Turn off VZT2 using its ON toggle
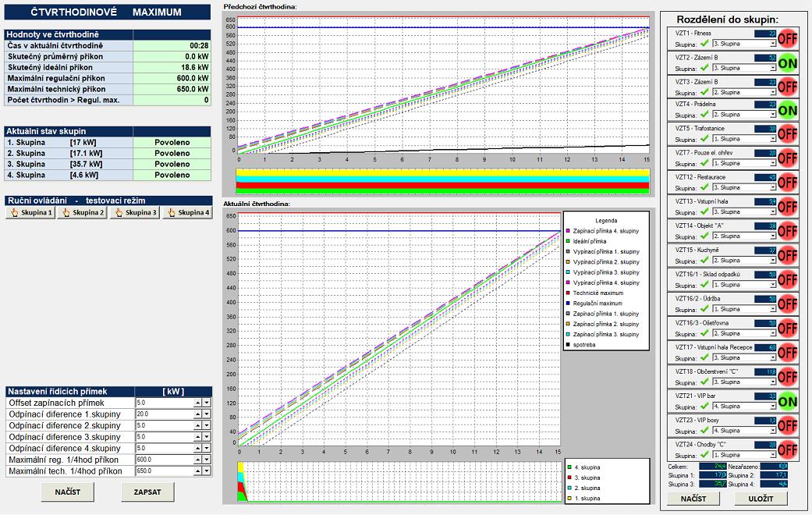The image size is (812, 515). pyautogui.click(x=786, y=62)
